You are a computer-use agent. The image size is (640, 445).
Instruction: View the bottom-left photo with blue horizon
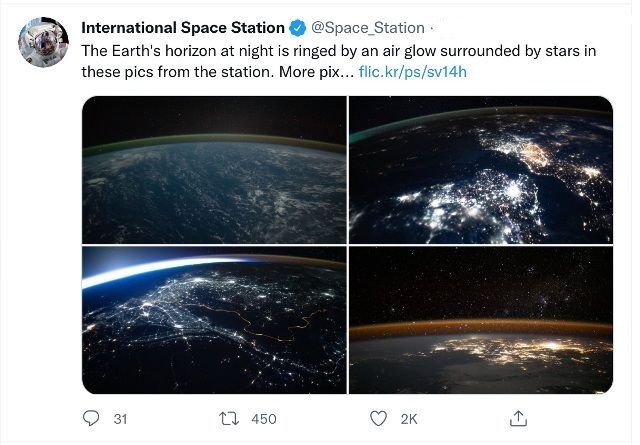tap(214, 320)
